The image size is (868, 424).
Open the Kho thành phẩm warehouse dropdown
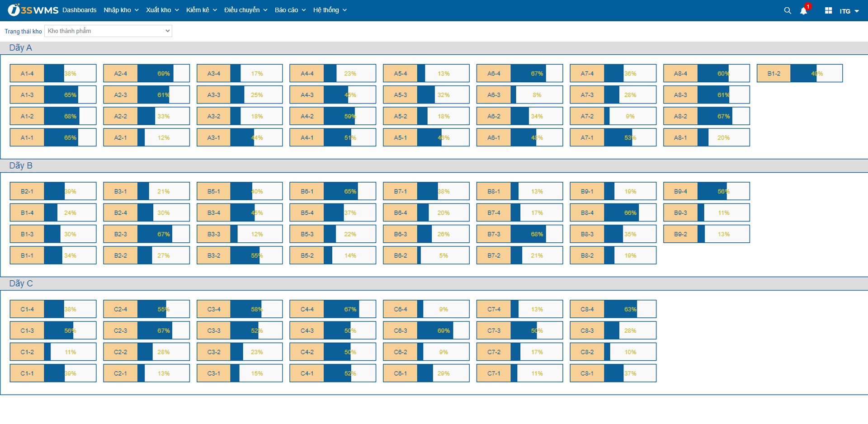108,31
